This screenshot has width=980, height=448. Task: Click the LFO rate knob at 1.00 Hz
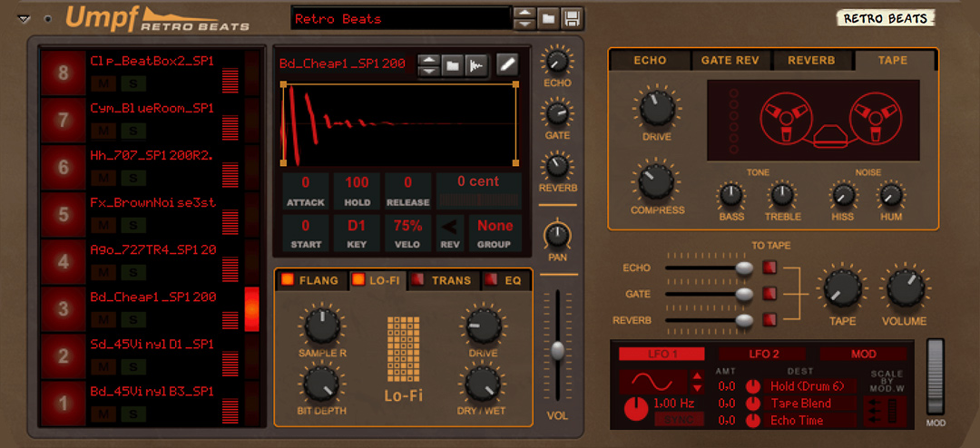click(x=636, y=407)
